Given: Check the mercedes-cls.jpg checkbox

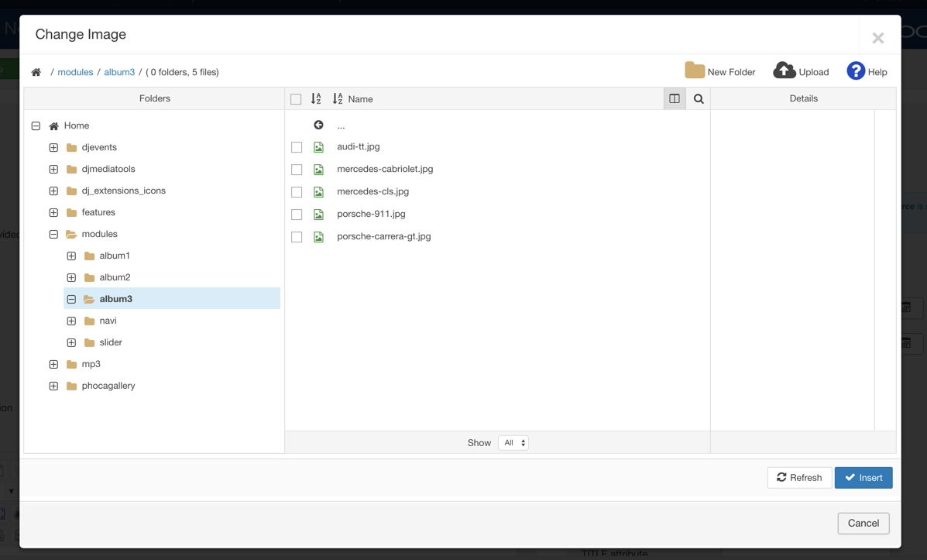Looking at the screenshot, I should [297, 192].
